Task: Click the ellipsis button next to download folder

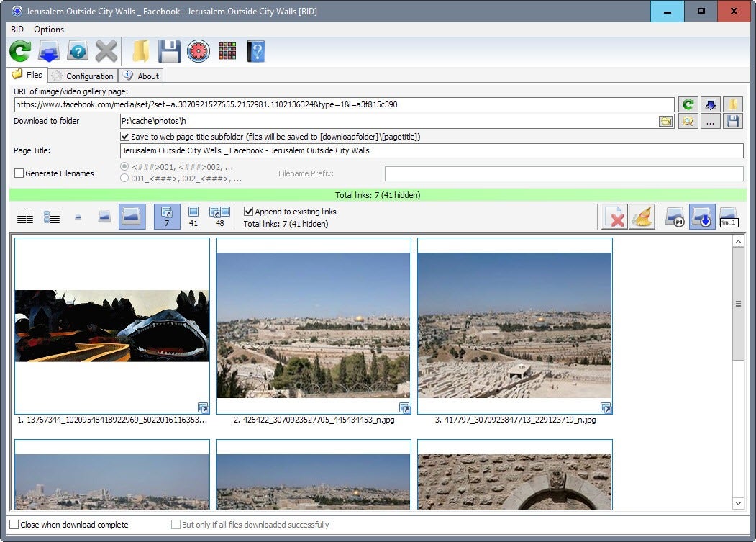Action: coord(710,121)
